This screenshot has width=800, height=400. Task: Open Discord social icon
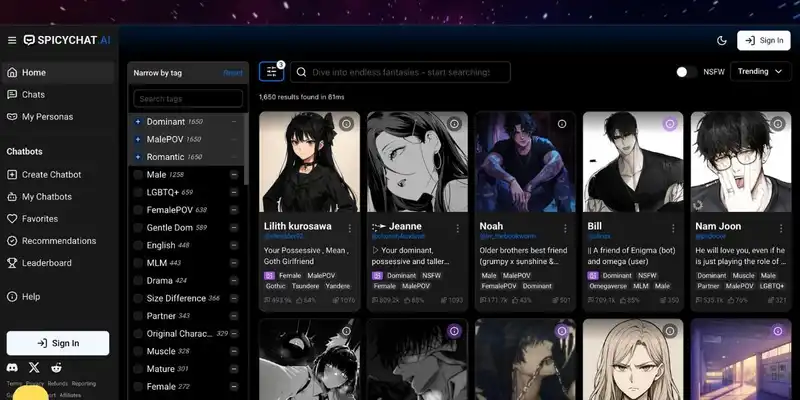(x=12, y=367)
